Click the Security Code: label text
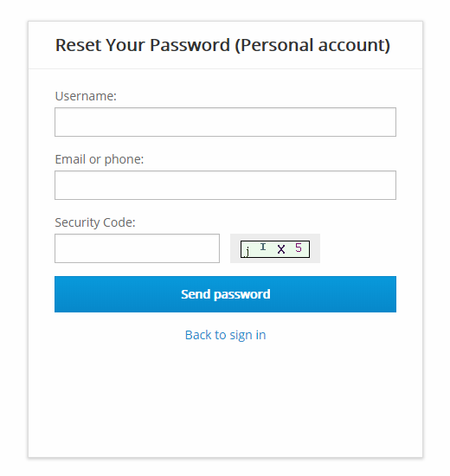 (x=95, y=222)
